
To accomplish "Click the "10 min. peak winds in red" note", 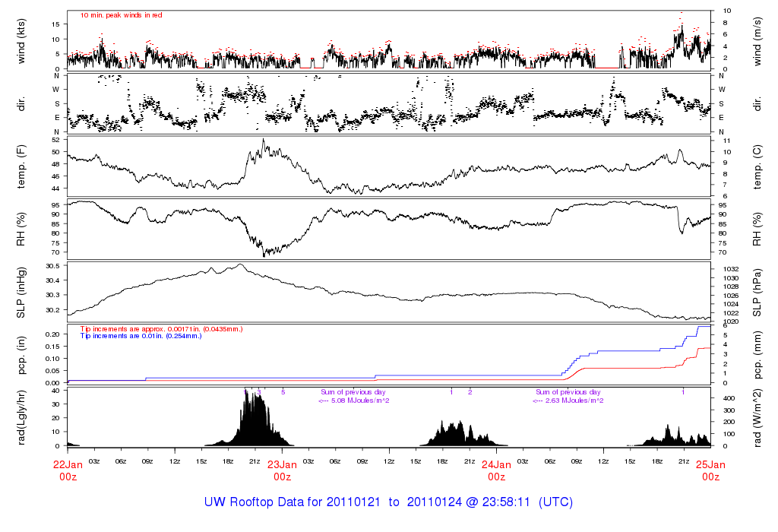I will (x=121, y=15).
